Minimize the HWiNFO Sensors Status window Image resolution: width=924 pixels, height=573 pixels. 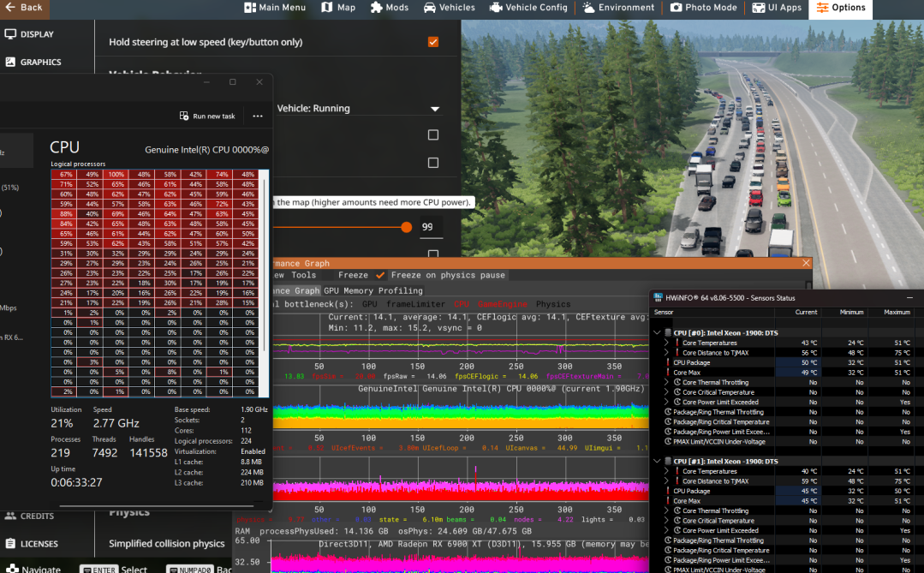909,298
